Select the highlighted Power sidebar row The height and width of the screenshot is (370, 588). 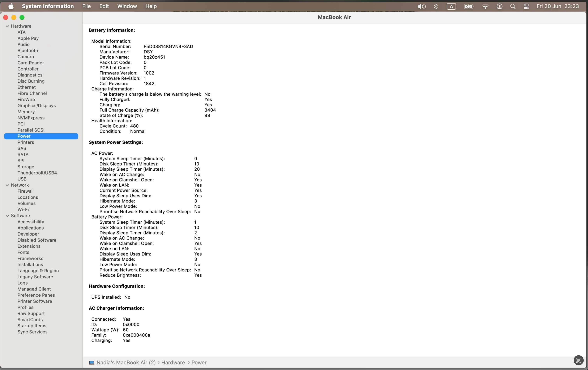tap(41, 136)
